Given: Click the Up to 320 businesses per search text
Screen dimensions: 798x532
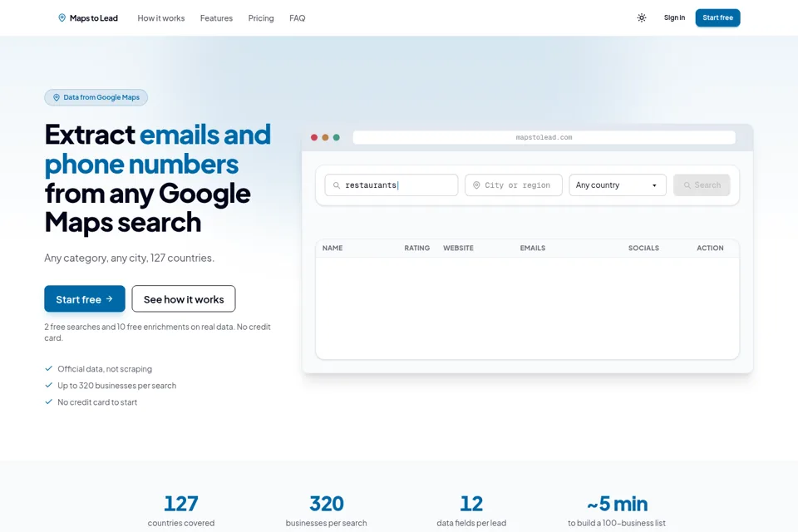Looking at the screenshot, I should [x=117, y=386].
